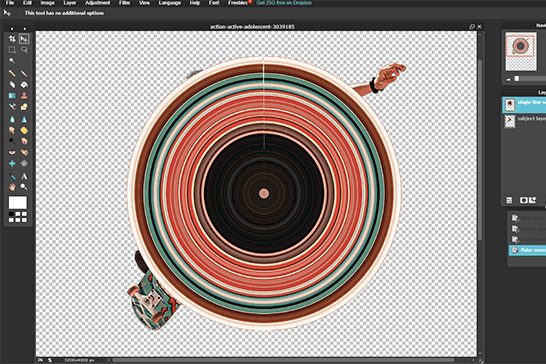Revert to New layer history step
This screenshot has height=364, width=546.
[527, 218]
